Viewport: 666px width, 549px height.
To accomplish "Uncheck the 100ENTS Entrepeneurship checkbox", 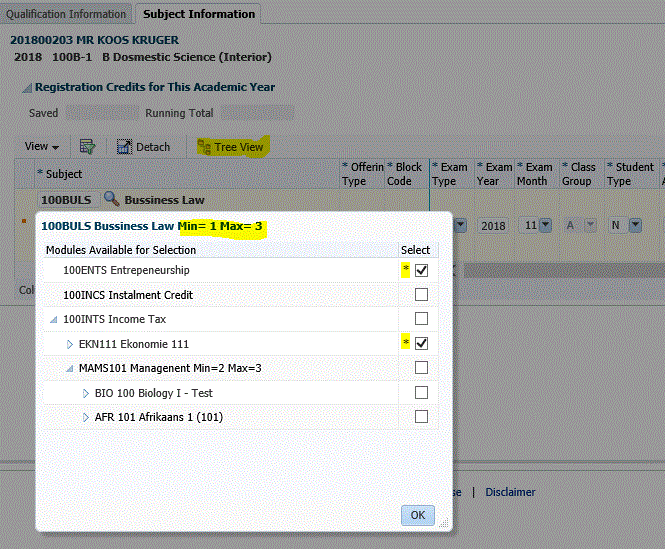I will click(x=421, y=271).
